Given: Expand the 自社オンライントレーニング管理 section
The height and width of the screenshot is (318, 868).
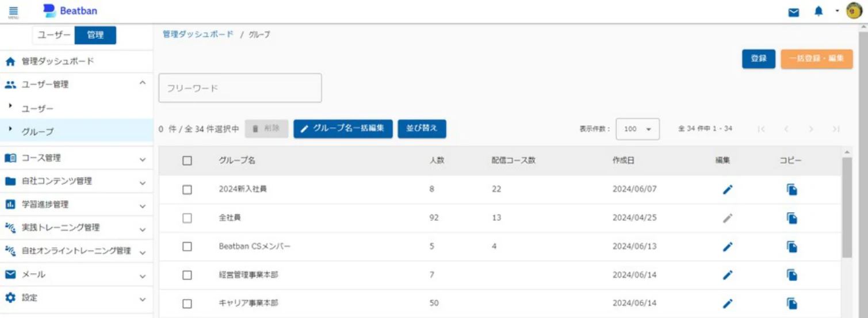Looking at the screenshot, I should pos(143,253).
